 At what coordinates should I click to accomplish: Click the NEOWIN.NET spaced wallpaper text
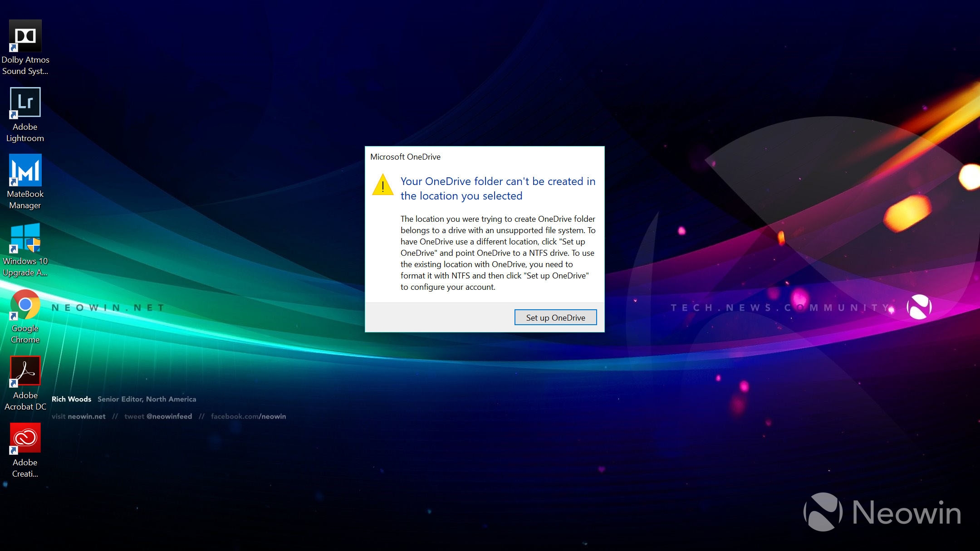click(x=108, y=308)
